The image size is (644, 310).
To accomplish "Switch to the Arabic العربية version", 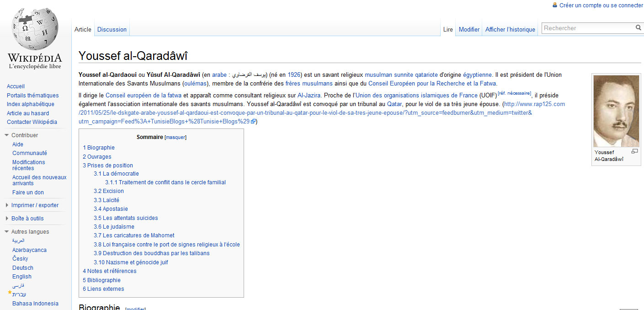I will pyautogui.click(x=18, y=241).
